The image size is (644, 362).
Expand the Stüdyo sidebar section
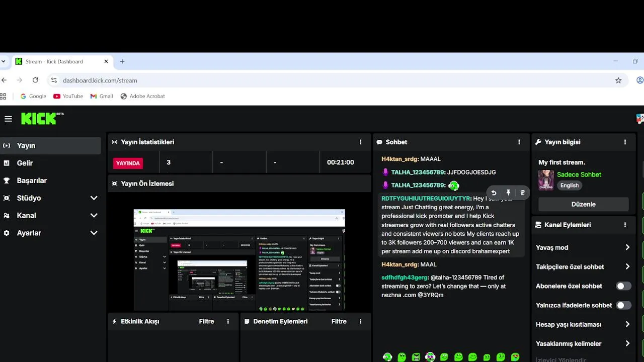(94, 198)
